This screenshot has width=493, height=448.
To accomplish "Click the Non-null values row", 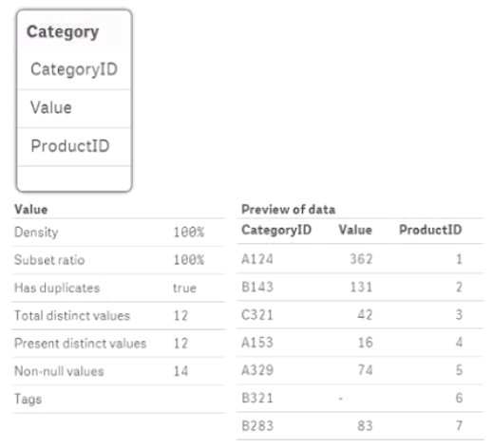I will [119, 371].
